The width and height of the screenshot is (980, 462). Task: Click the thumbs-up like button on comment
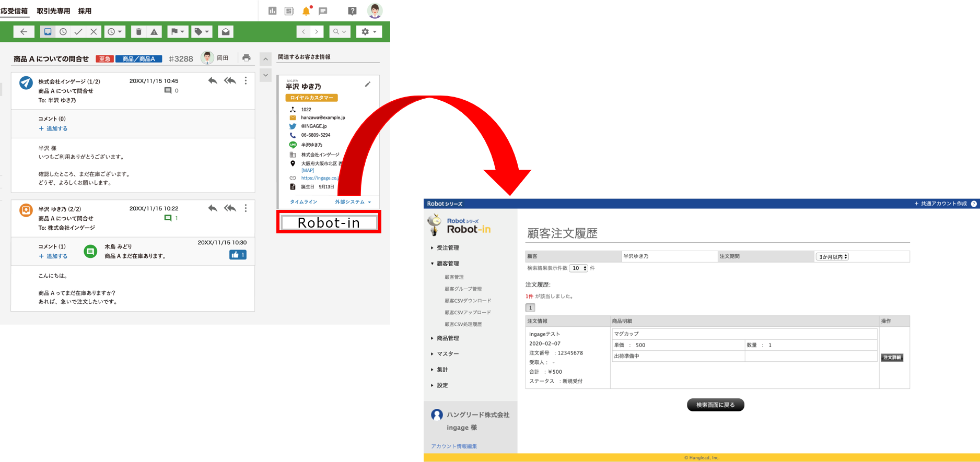(238, 255)
